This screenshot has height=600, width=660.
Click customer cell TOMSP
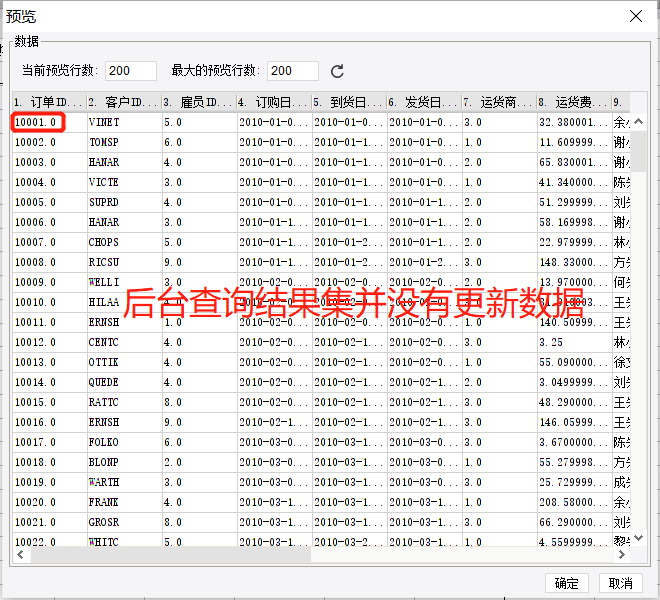pyautogui.click(x=125, y=142)
